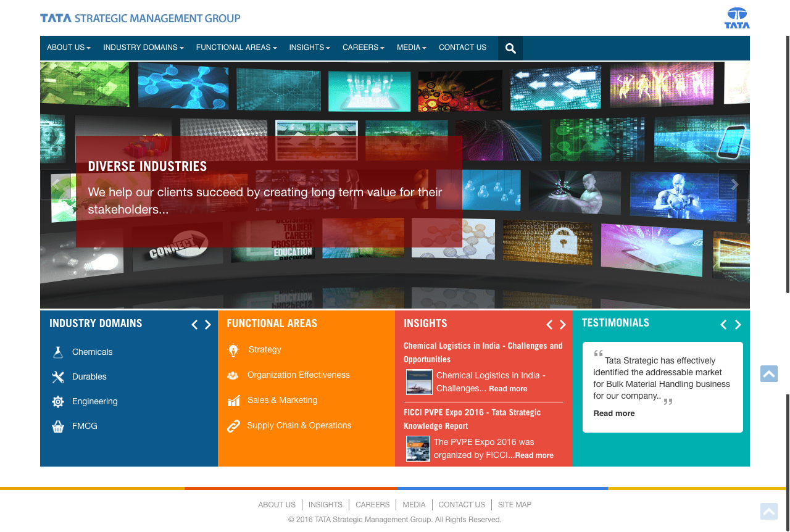
Task: Advance hero slider with right arrow
Action: [734, 185]
